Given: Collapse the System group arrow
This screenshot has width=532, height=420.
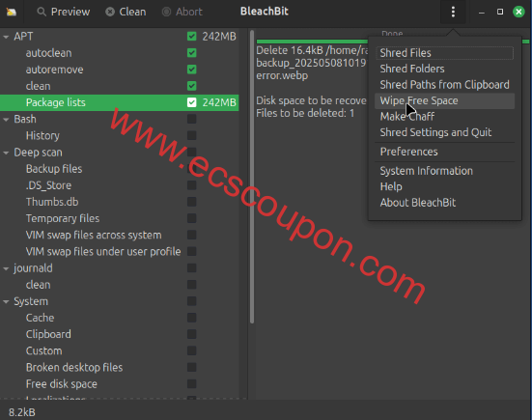Looking at the screenshot, I should (x=6, y=301).
